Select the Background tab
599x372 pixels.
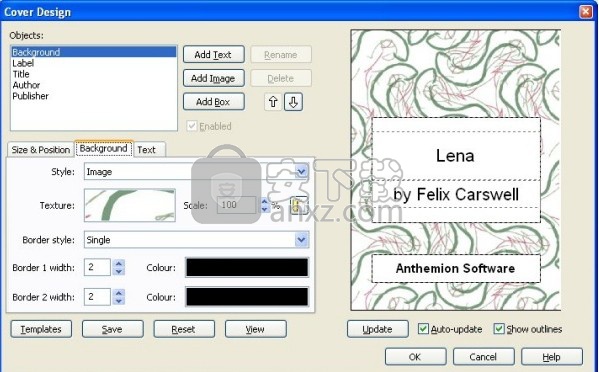[x=104, y=148]
